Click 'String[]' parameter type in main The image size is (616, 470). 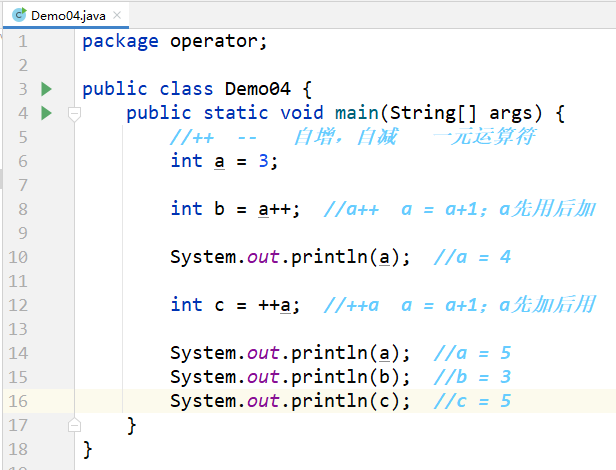coord(433,113)
